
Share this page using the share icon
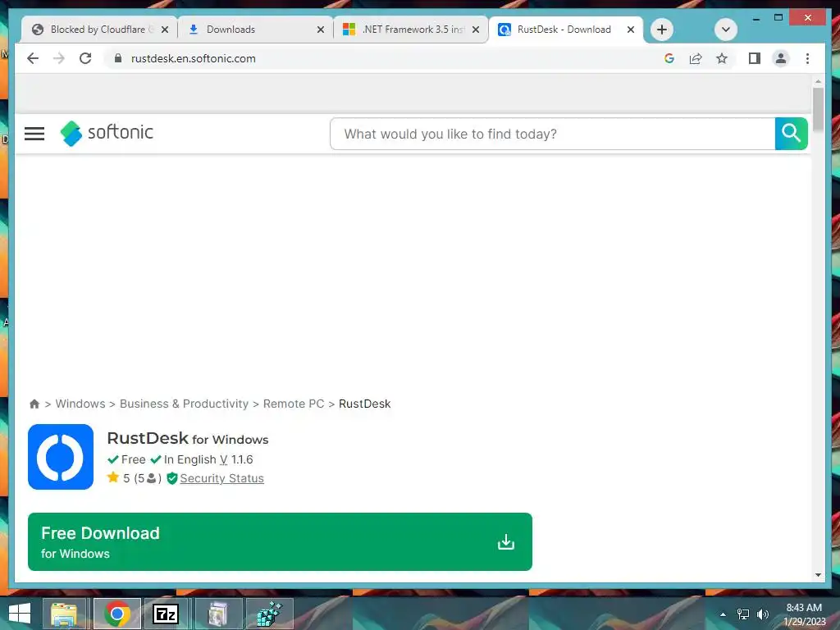[x=696, y=58]
